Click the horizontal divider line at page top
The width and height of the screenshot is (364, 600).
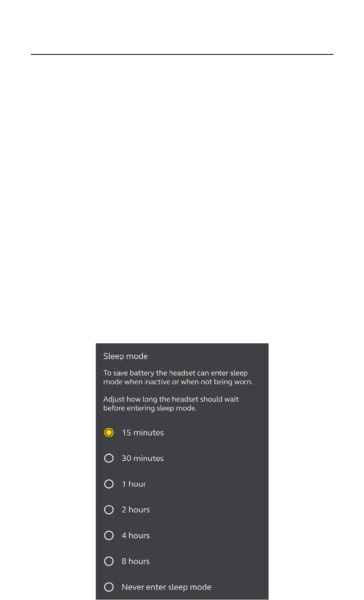182,54
